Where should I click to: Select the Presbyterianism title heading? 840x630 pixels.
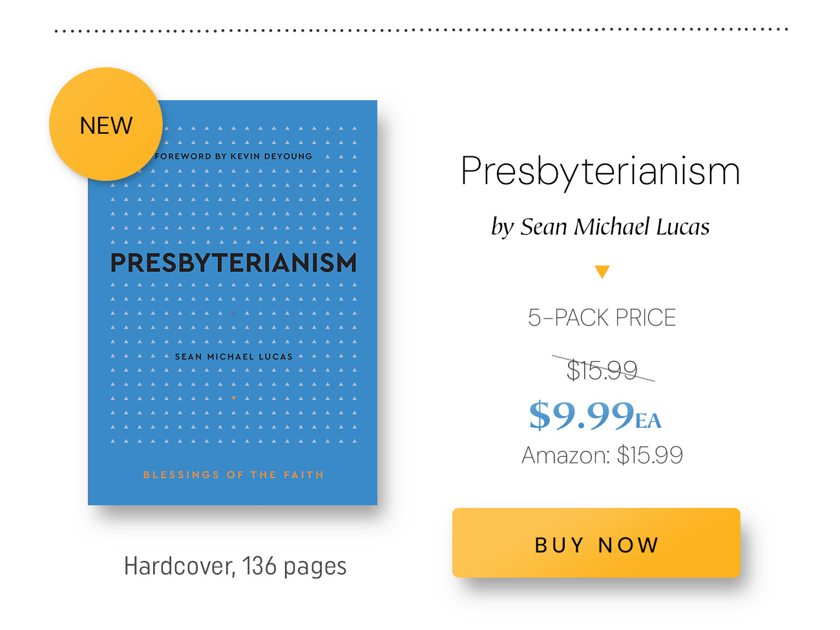(x=600, y=171)
